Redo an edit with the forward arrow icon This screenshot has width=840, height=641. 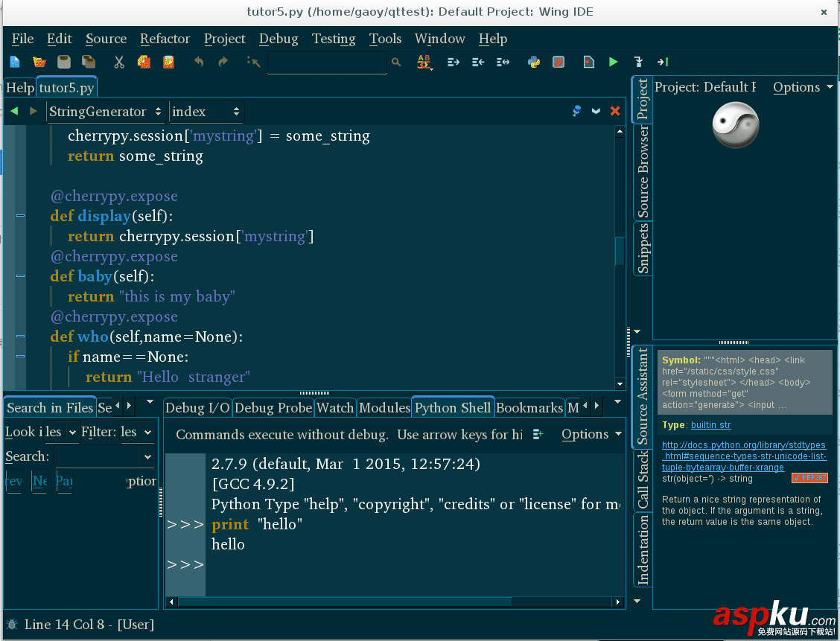[223, 63]
